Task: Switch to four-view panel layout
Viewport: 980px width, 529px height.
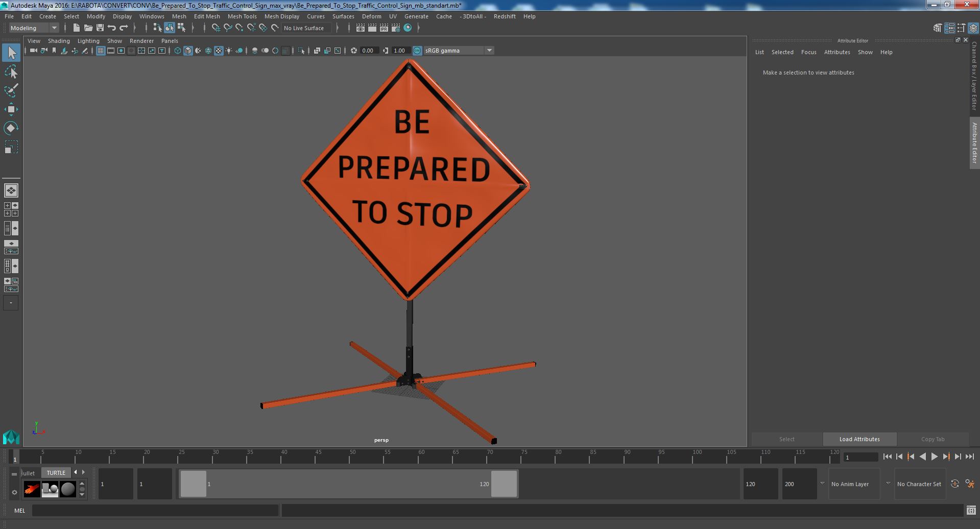Action: pos(11,209)
